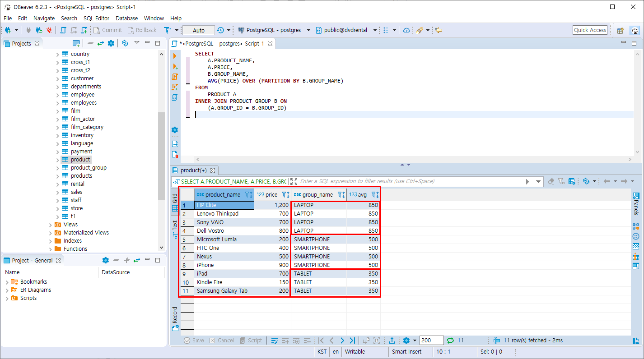Go to the next row icon
644x359 pixels.
pyautogui.click(x=342, y=341)
